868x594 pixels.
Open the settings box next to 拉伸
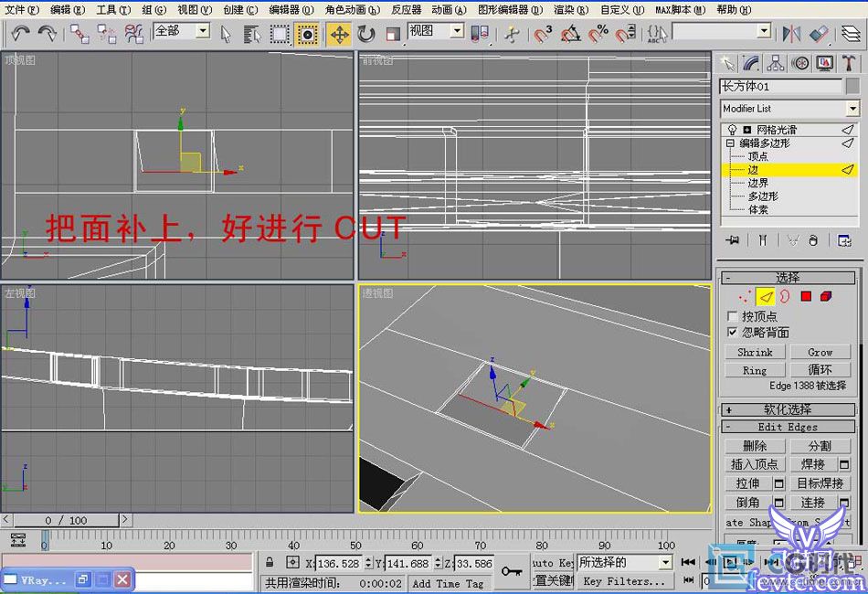tap(778, 483)
